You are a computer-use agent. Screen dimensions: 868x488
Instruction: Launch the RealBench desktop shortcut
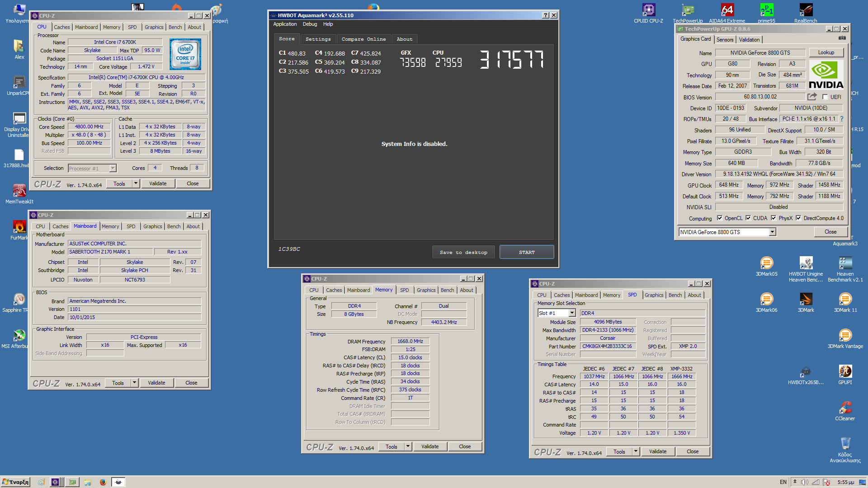tap(806, 13)
